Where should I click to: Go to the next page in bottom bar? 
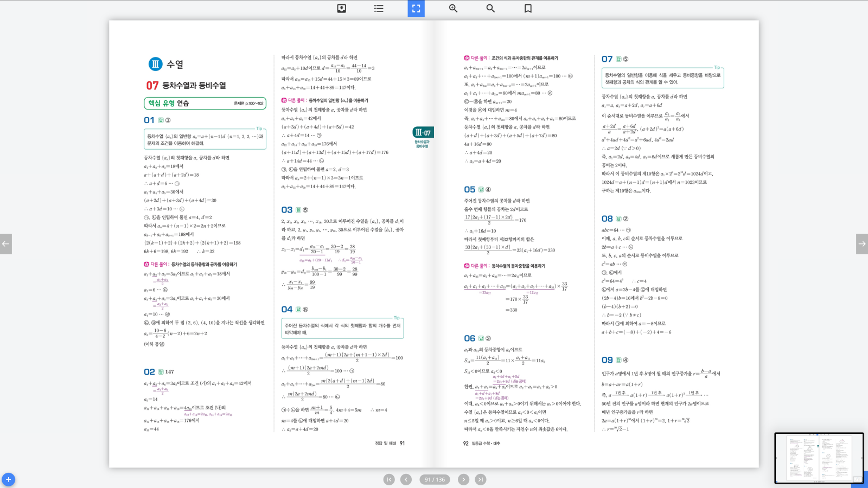463,479
